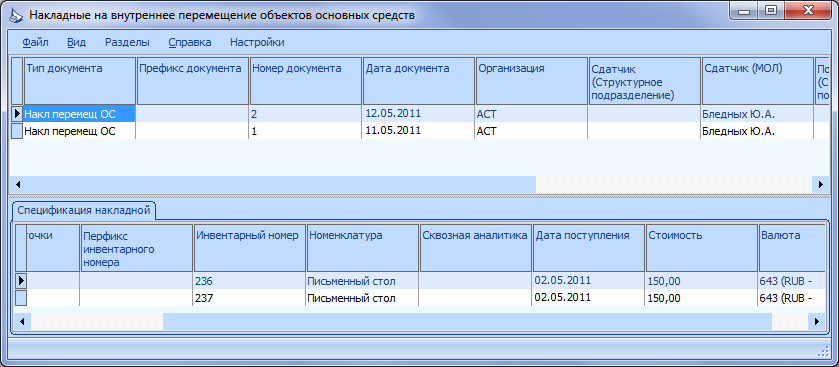The width and height of the screenshot is (839, 367).
Task: Click the date cell 12.05.2011
Action: tap(418, 113)
